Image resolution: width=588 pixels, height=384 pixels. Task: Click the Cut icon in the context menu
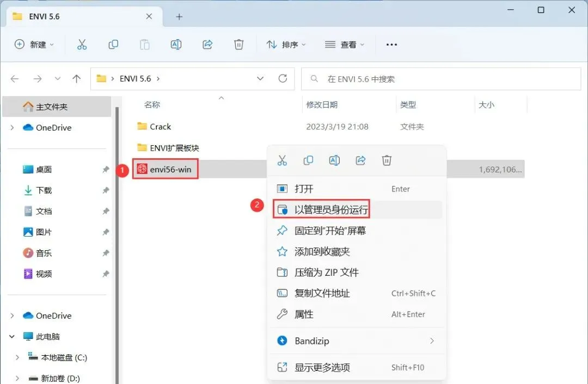[282, 160]
